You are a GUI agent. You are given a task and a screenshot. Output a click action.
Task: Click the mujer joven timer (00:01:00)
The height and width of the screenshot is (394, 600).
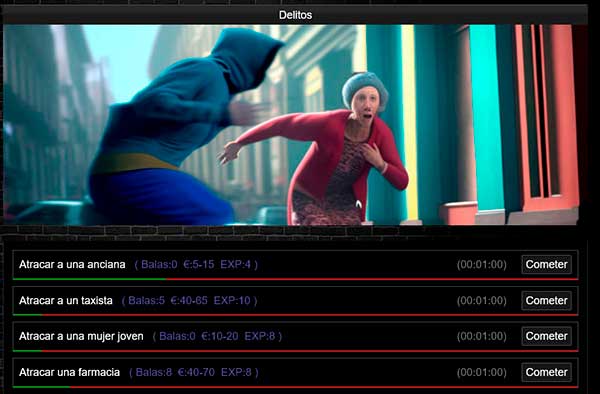tap(481, 336)
